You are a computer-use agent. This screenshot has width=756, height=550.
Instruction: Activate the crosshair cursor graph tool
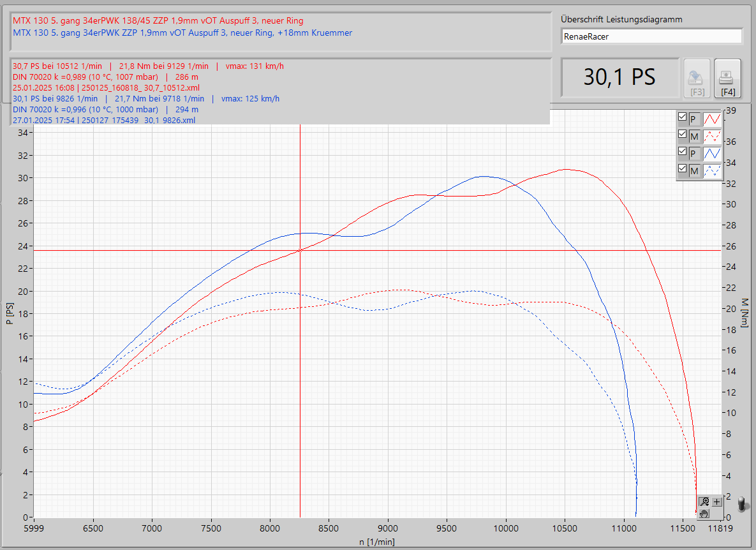coord(716,502)
